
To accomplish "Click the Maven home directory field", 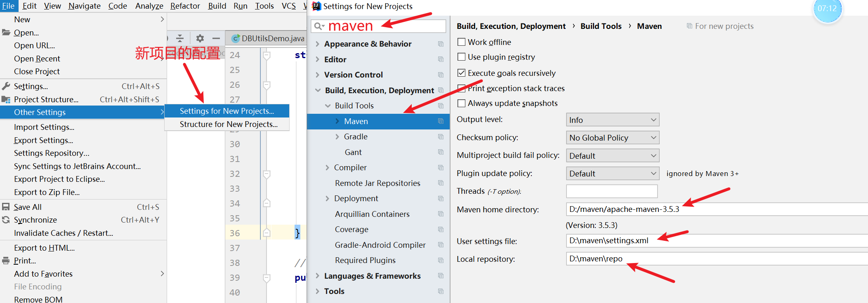I will 717,209.
